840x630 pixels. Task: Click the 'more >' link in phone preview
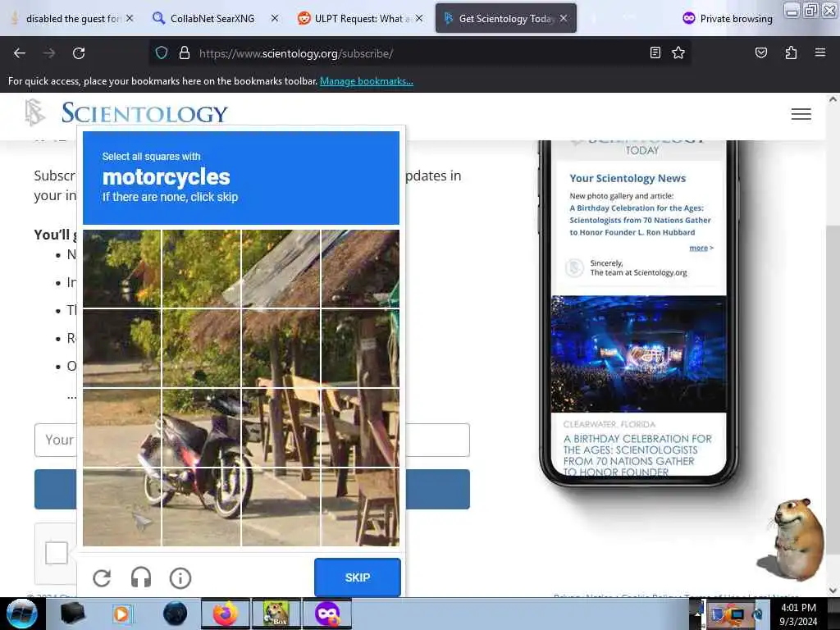[x=701, y=248]
